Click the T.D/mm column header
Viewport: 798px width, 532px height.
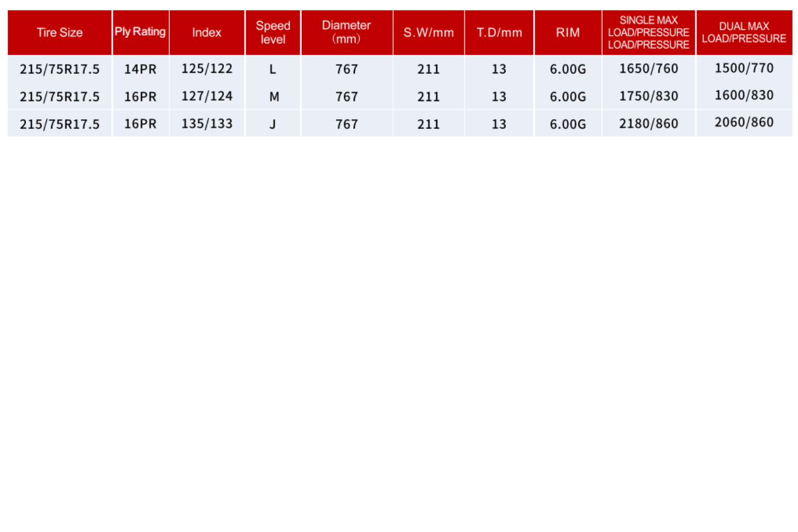pos(499,32)
